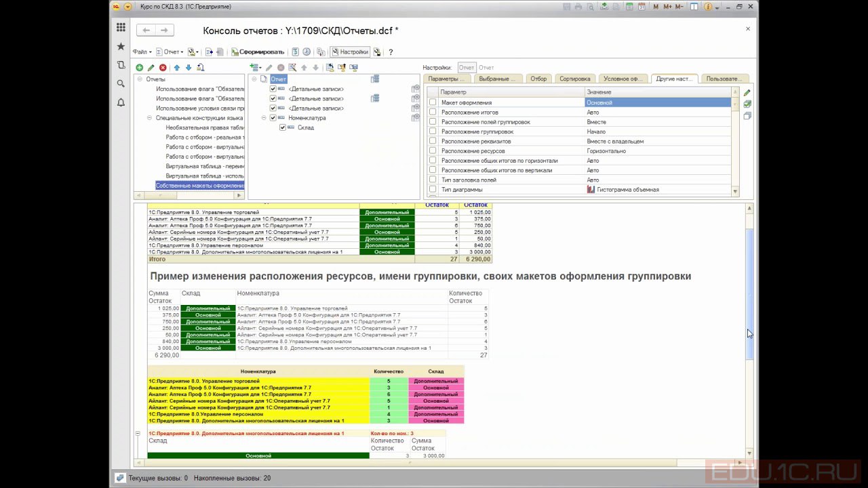The width and height of the screenshot is (868, 488).
Task: Toggle the Настройки button
Action: click(350, 52)
